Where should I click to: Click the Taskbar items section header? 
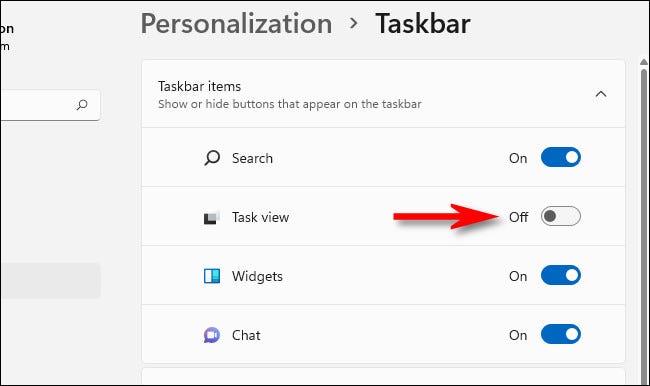[383, 94]
